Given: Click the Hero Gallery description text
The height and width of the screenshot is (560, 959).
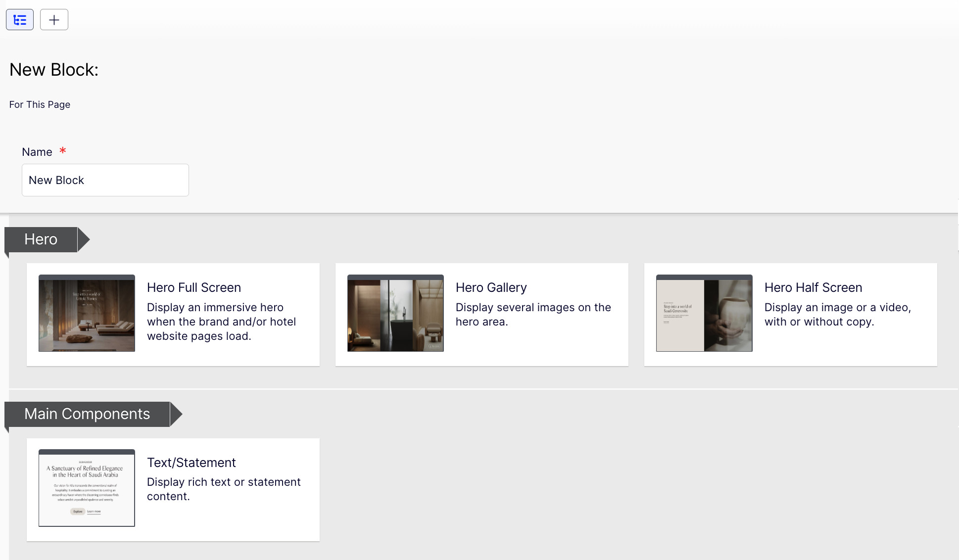Looking at the screenshot, I should point(533,315).
